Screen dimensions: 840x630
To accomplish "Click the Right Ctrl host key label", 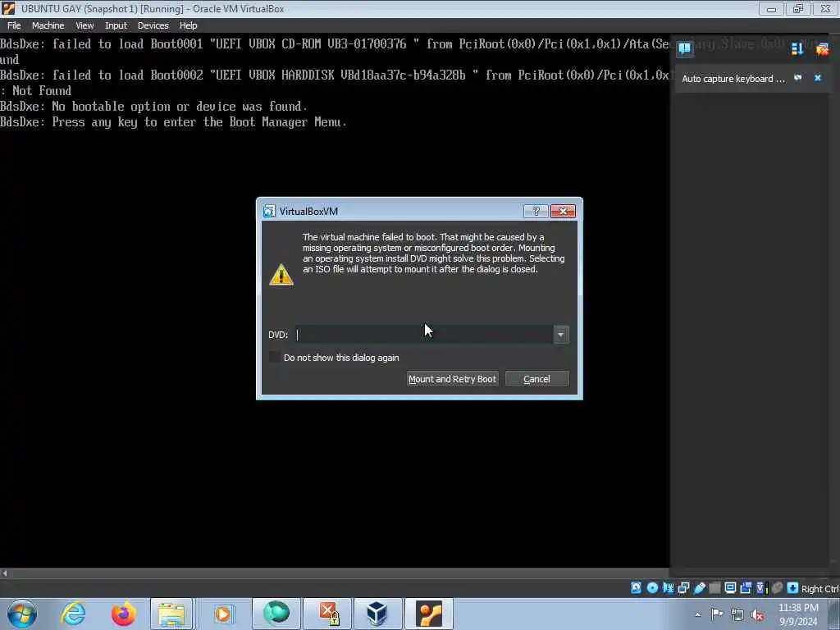I will pyautogui.click(x=819, y=589).
